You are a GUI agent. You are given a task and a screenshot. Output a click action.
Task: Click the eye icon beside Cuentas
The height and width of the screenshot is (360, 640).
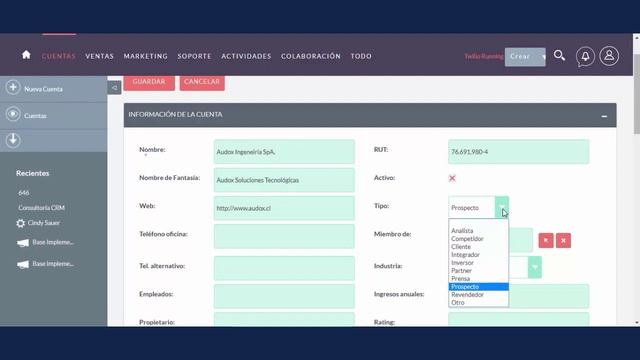pos(13,114)
